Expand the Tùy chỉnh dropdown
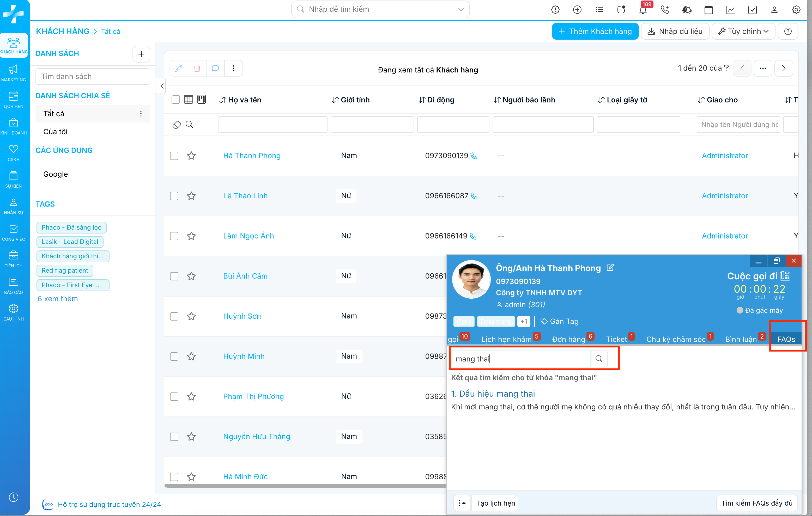Viewport: 812px width, 516px height. (743, 31)
